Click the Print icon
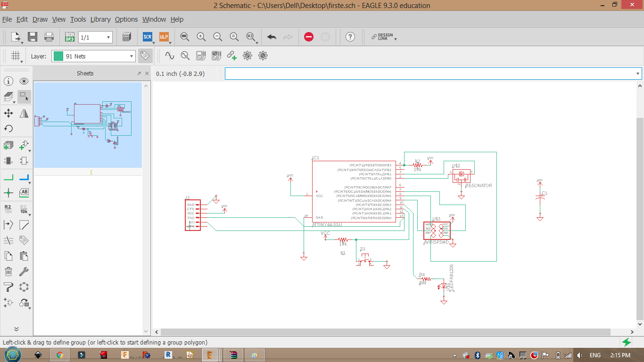This screenshot has height=362, width=644. [x=49, y=37]
